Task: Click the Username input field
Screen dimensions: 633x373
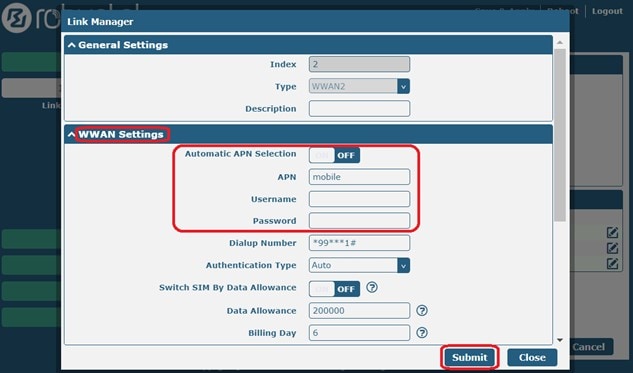Action: [359, 199]
